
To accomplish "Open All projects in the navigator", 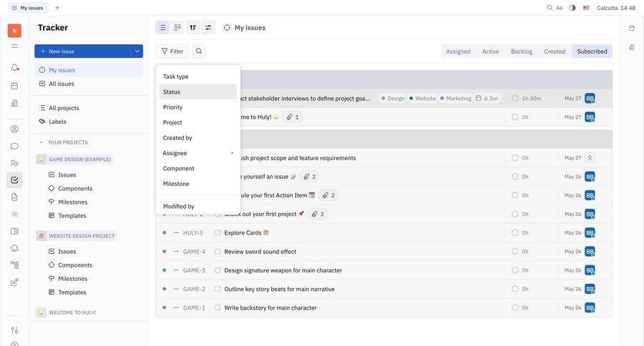I will 89,108.
